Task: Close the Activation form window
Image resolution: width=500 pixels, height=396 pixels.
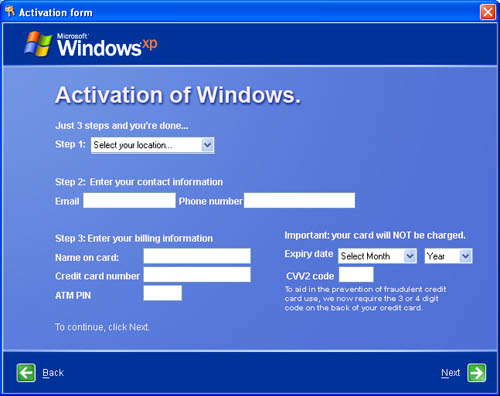Action: 488,12
